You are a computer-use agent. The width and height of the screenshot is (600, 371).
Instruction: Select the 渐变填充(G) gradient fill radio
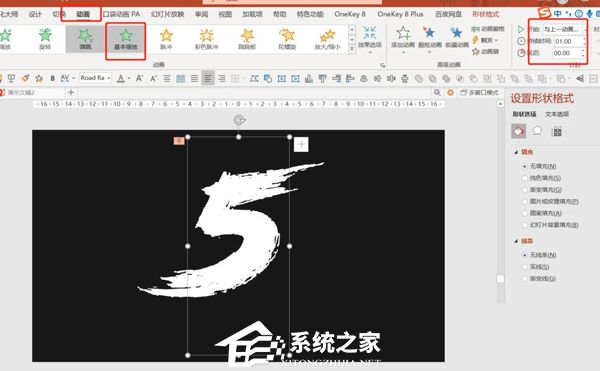pyautogui.click(x=525, y=190)
